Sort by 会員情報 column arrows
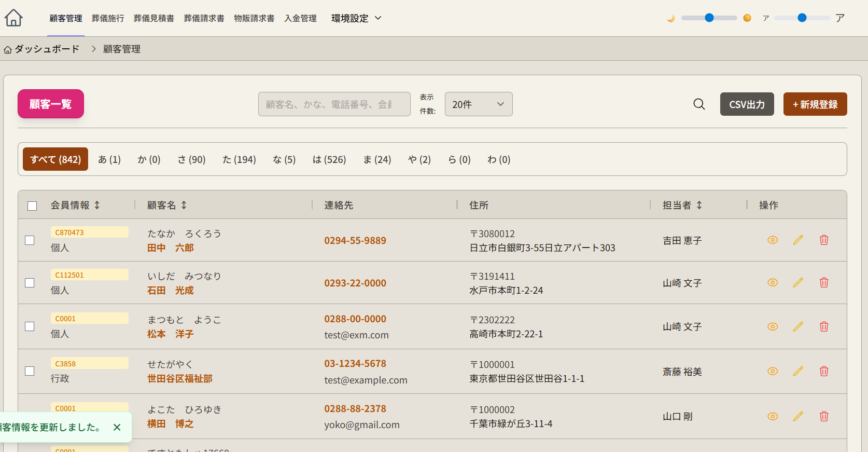Image resolution: width=868 pixels, height=452 pixels. 97,206
